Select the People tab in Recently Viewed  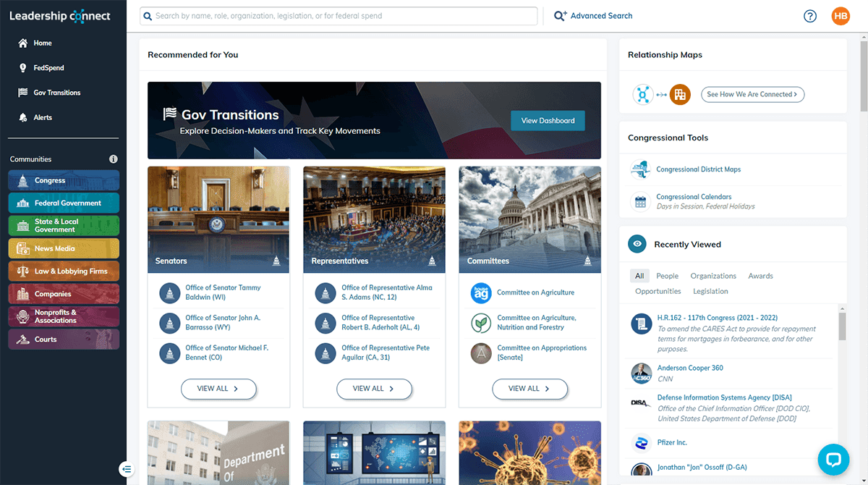(667, 276)
